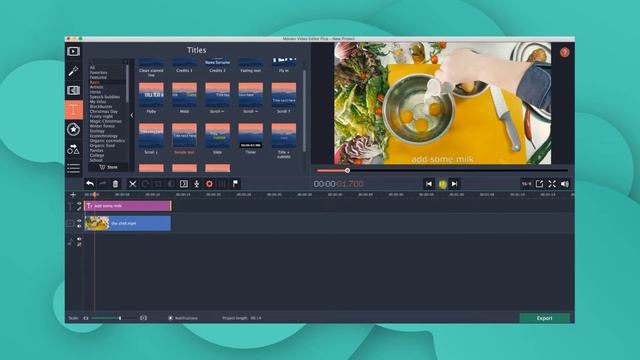640x360 pixels.
Task: Zoom in timeline with large scale icon
Action: click(143, 318)
